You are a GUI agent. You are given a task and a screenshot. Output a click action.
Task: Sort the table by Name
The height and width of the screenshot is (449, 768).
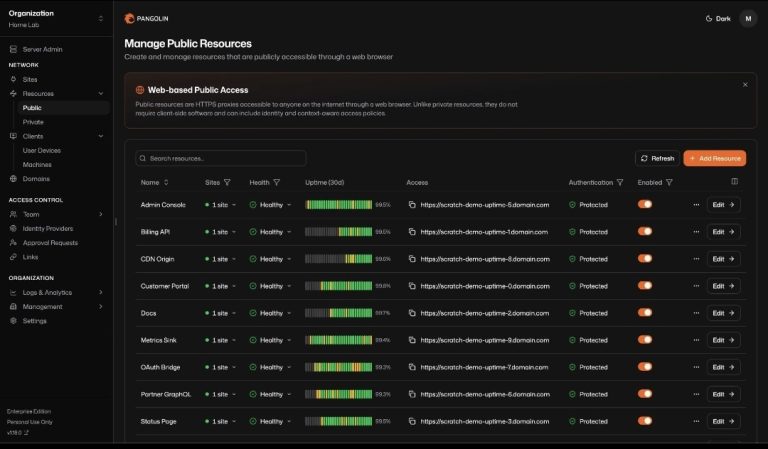[155, 182]
